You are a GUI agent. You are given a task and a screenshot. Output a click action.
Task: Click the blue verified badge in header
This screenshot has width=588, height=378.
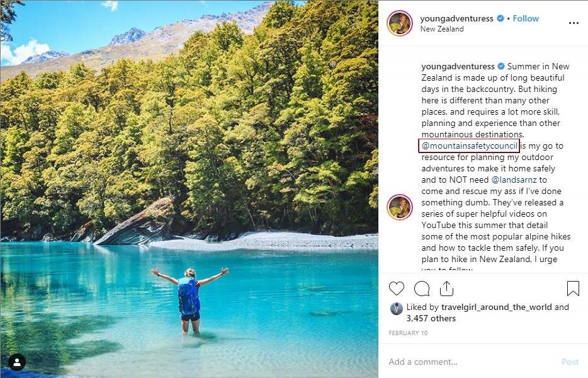tap(500, 19)
